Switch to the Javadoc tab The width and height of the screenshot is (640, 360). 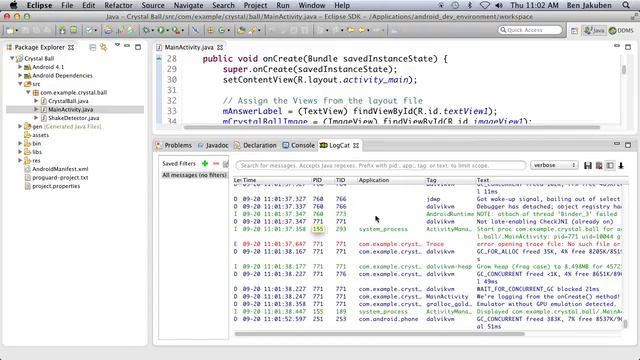click(213, 145)
